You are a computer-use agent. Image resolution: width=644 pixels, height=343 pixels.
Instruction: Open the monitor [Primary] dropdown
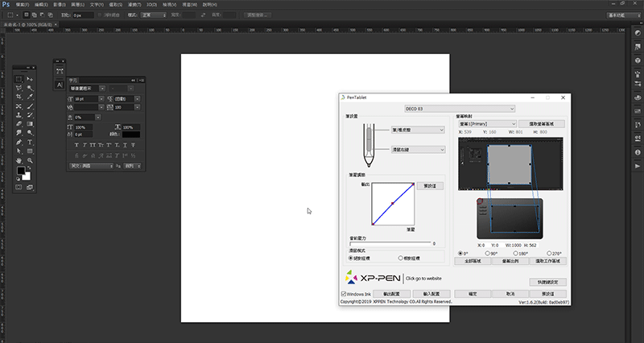click(x=487, y=124)
